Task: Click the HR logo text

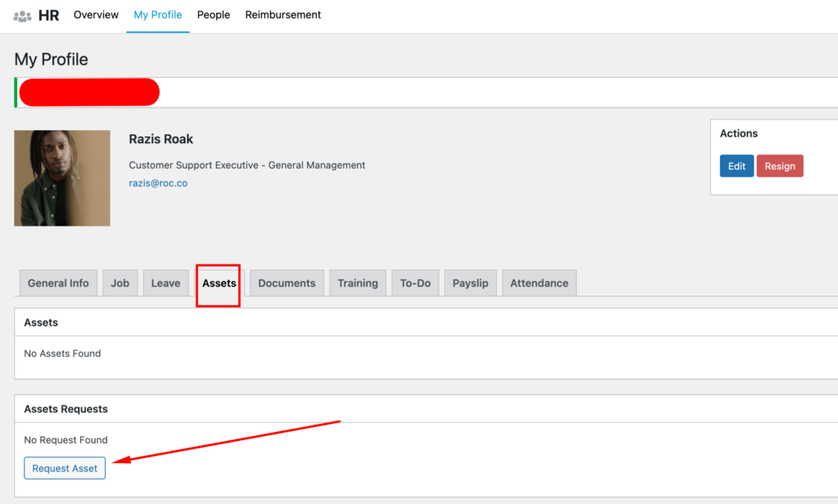Action: [48, 16]
